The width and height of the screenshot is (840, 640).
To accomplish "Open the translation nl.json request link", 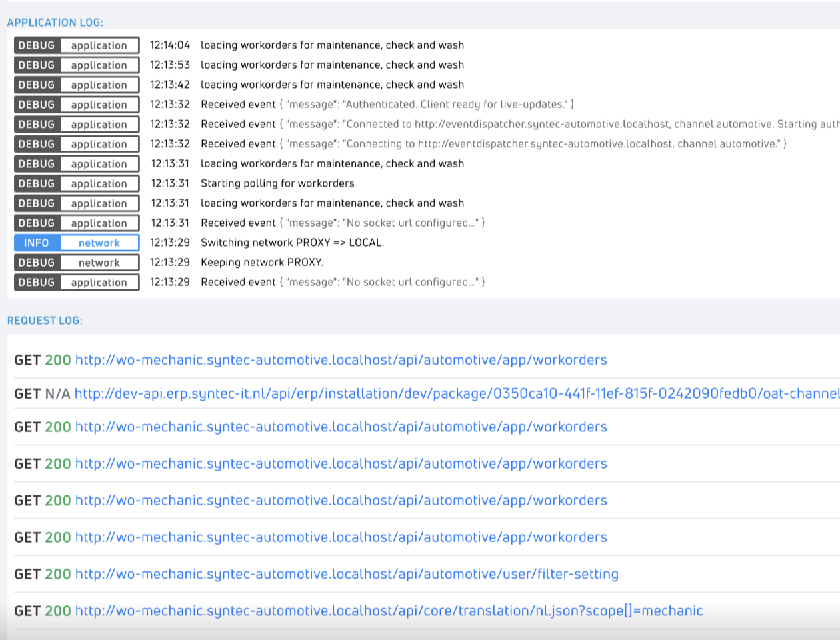I will tap(389, 611).
